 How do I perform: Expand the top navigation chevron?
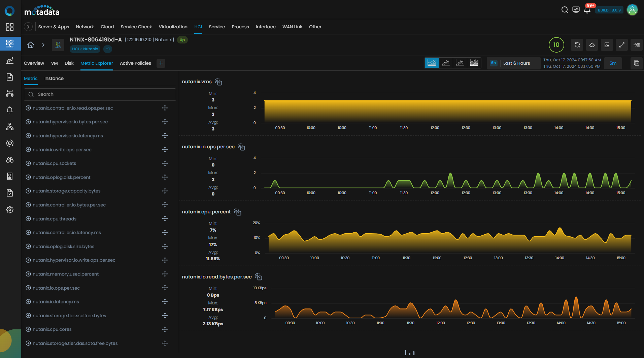click(28, 27)
